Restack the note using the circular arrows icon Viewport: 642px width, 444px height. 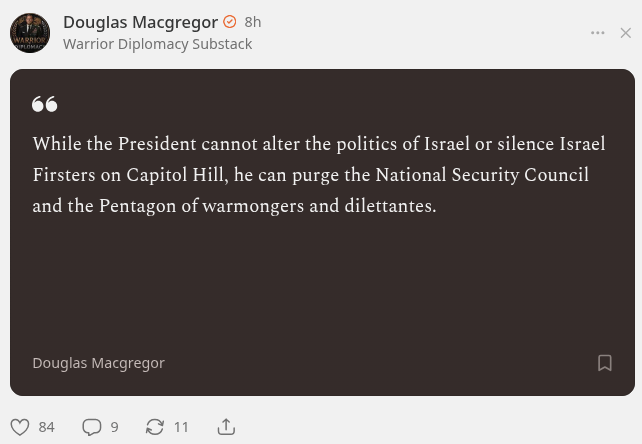tap(155, 427)
